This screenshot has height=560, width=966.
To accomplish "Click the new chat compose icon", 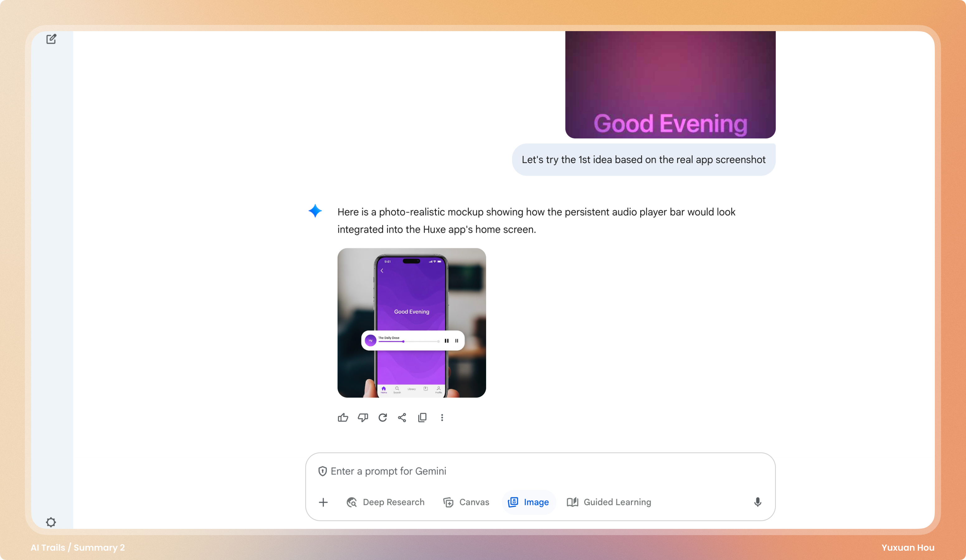I will pos(51,39).
